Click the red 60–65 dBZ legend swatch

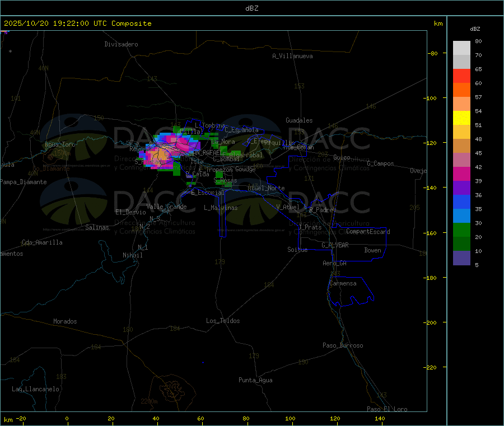pyautogui.click(x=461, y=76)
